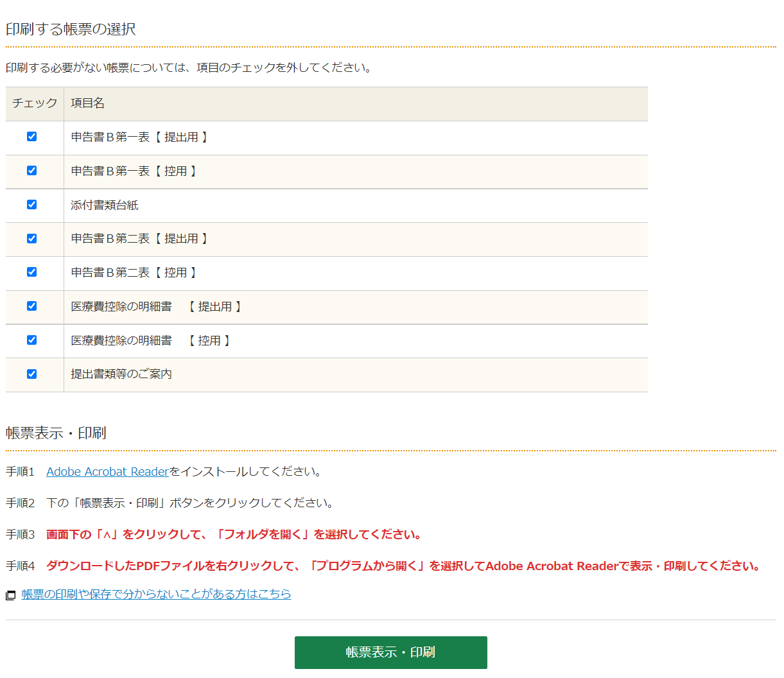Uncheck 申告書B第一表【提出用】 checkbox

pyautogui.click(x=31, y=137)
